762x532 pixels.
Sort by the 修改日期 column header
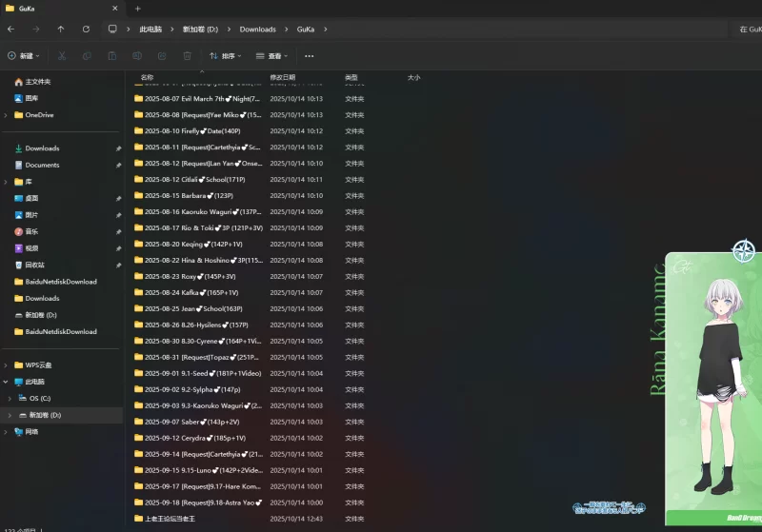pos(283,77)
